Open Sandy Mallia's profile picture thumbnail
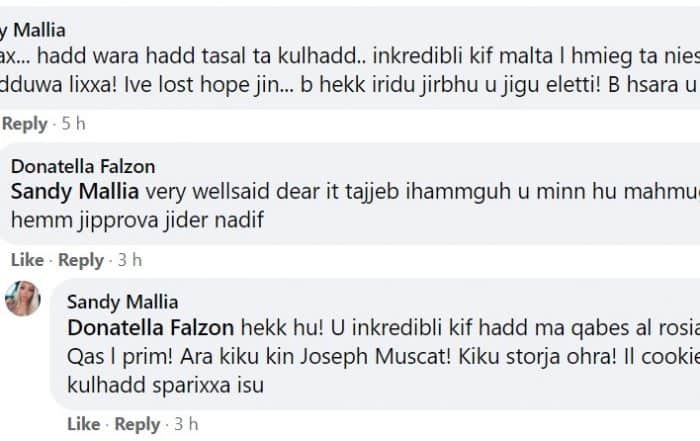The height and width of the screenshot is (441, 700). [x=23, y=298]
